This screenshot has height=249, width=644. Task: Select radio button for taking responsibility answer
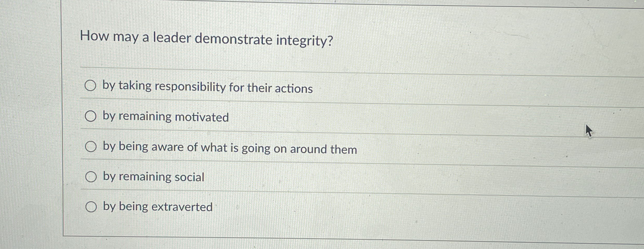coord(91,86)
